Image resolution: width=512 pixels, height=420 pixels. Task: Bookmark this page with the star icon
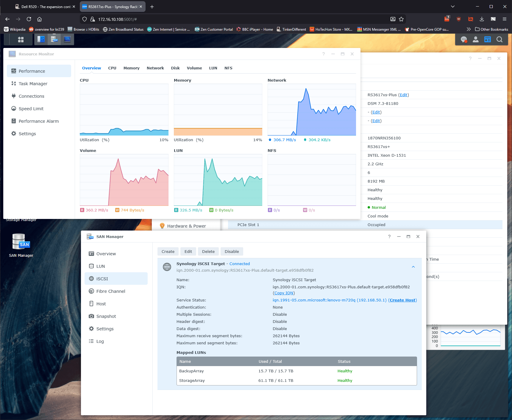[x=401, y=19]
